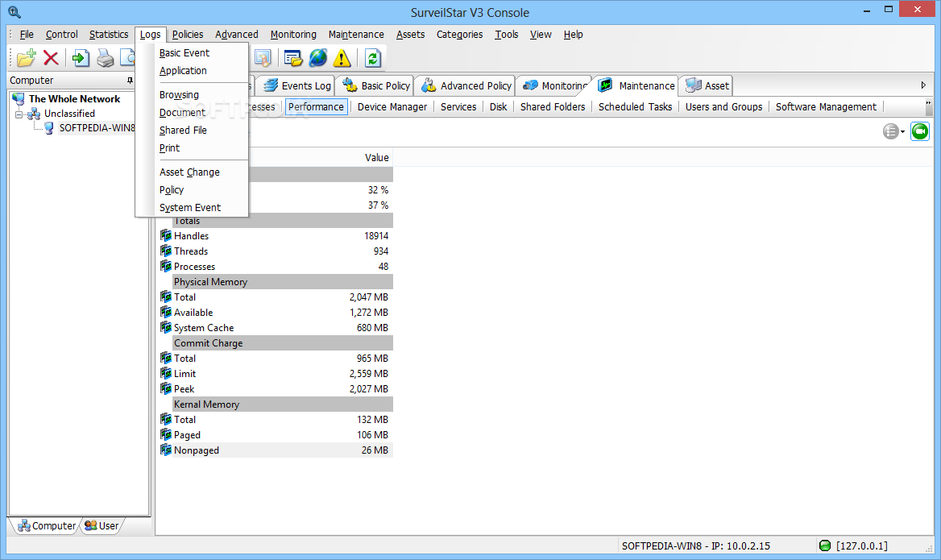Open the Scheduled Tasks sub-tab
The height and width of the screenshot is (560, 941).
pos(635,107)
